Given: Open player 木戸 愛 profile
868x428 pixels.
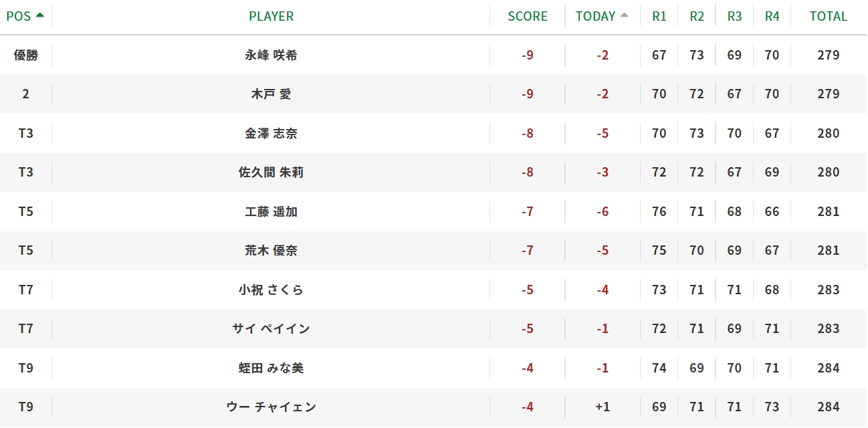Looking at the screenshot, I should click(271, 94).
